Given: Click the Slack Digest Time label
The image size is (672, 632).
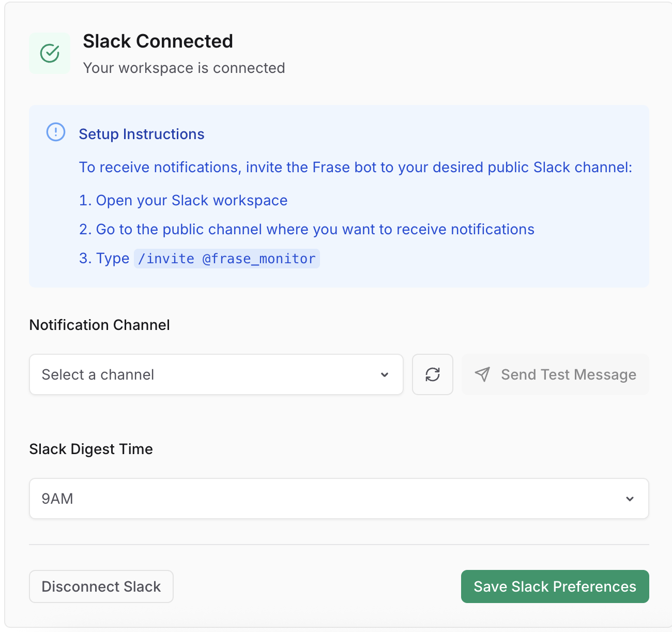Looking at the screenshot, I should click(x=91, y=449).
